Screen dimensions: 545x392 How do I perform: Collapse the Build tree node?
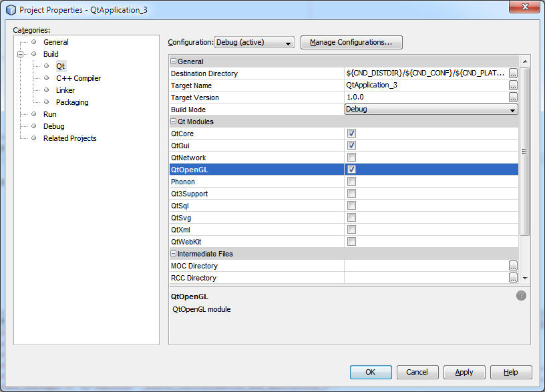(20, 54)
